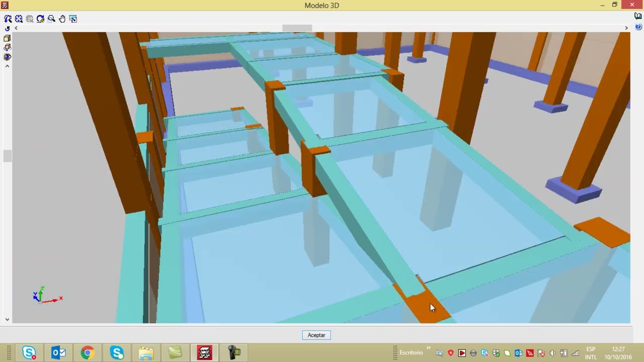Click the active red structural app taskbar icon

[x=204, y=353]
